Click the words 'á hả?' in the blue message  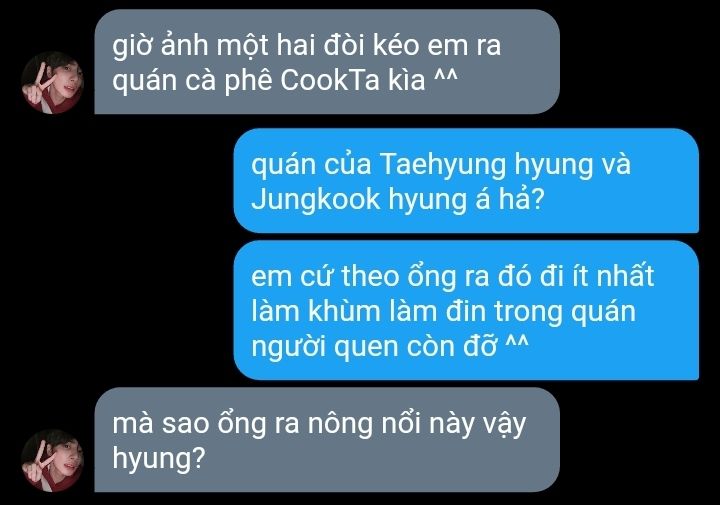510,198
